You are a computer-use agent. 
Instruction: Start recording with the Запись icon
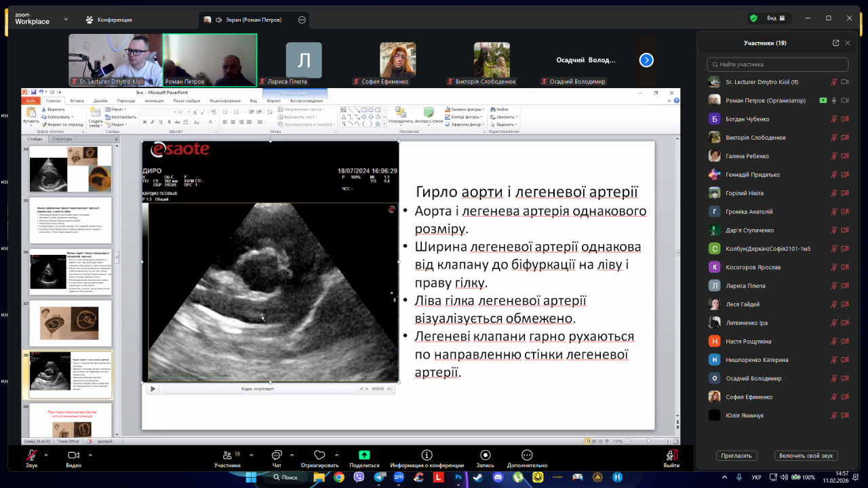485,455
